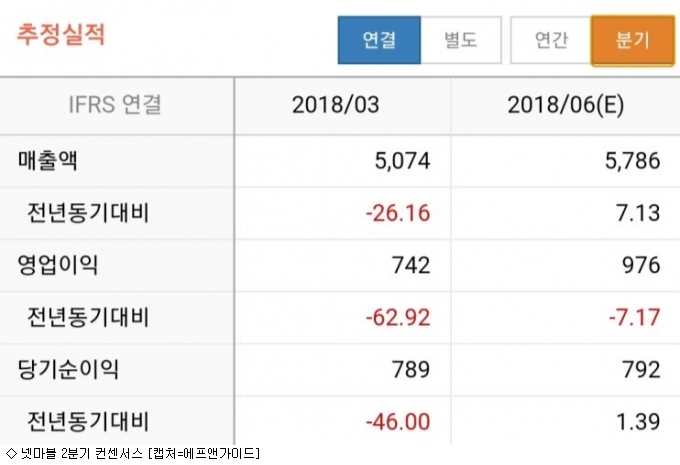Click the IFRS 연결 column header
680x465 pixels.
[x=115, y=104]
